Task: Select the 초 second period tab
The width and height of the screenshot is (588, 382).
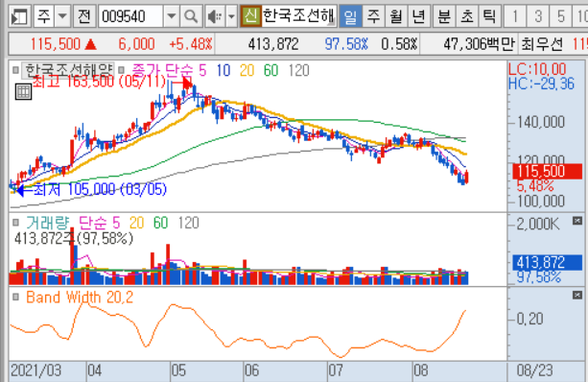Action: (467, 16)
